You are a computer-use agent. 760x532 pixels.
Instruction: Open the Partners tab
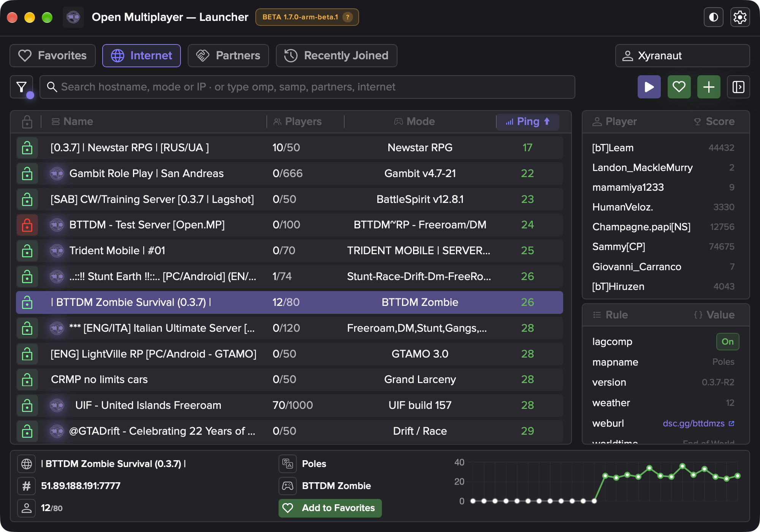tap(228, 55)
